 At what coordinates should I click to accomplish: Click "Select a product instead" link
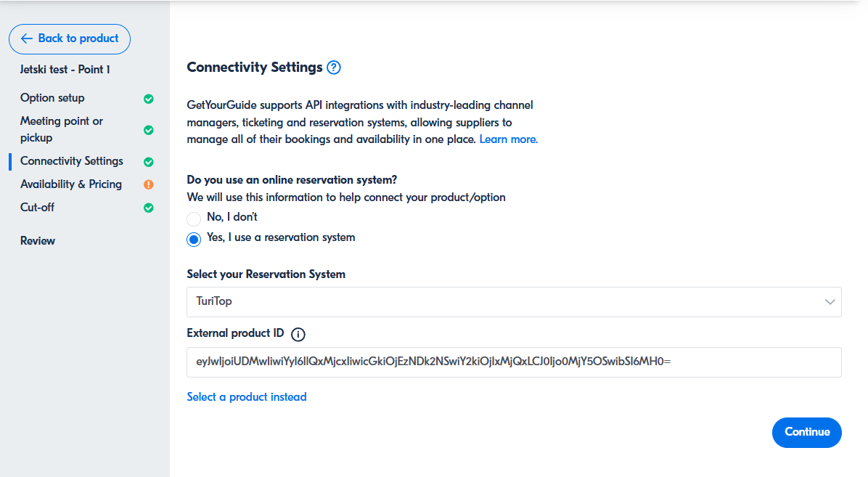(x=247, y=397)
